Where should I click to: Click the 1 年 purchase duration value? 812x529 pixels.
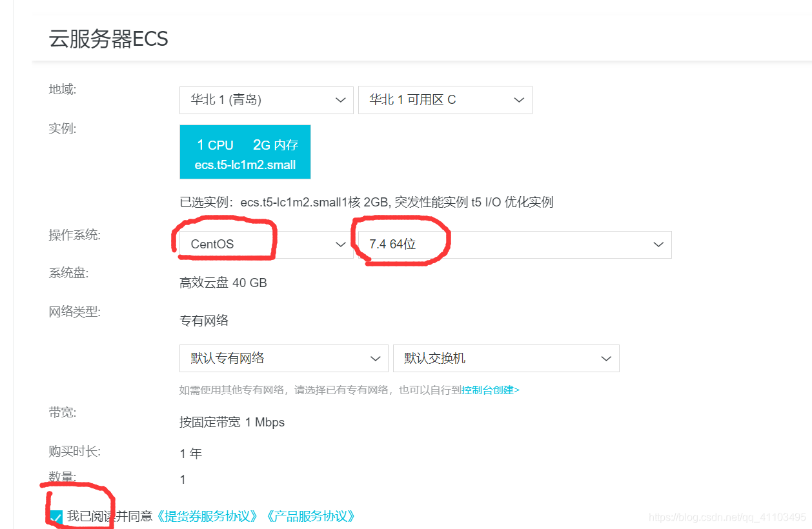[x=191, y=454]
